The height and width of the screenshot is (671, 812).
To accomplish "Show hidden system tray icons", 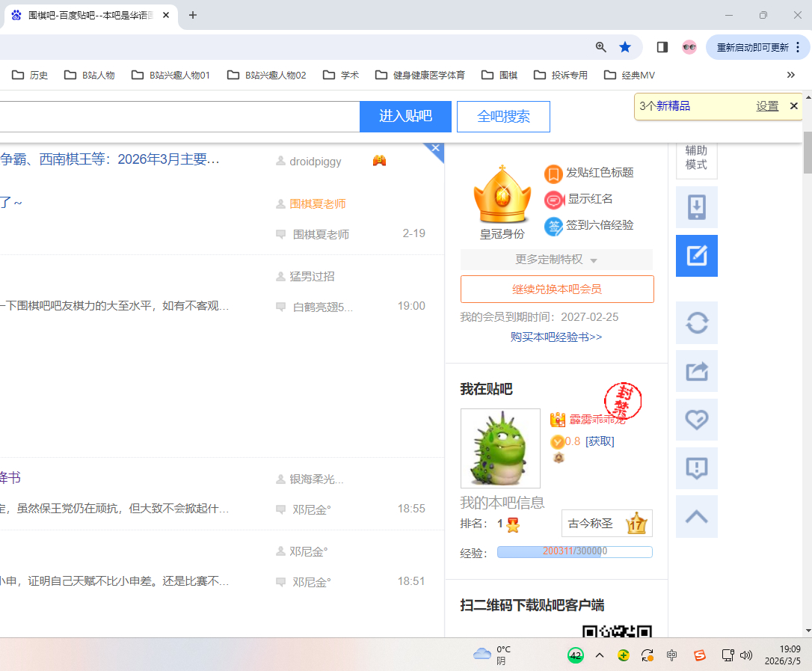I will coord(599,655).
